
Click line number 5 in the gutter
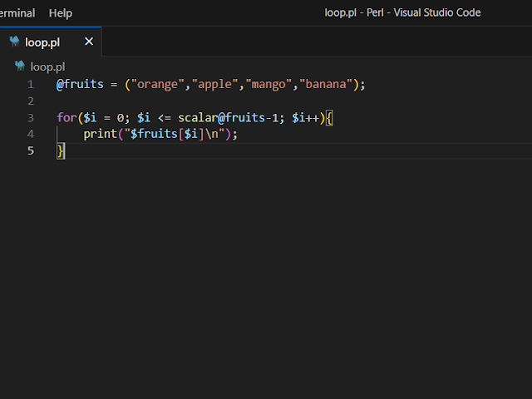(x=31, y=150)
